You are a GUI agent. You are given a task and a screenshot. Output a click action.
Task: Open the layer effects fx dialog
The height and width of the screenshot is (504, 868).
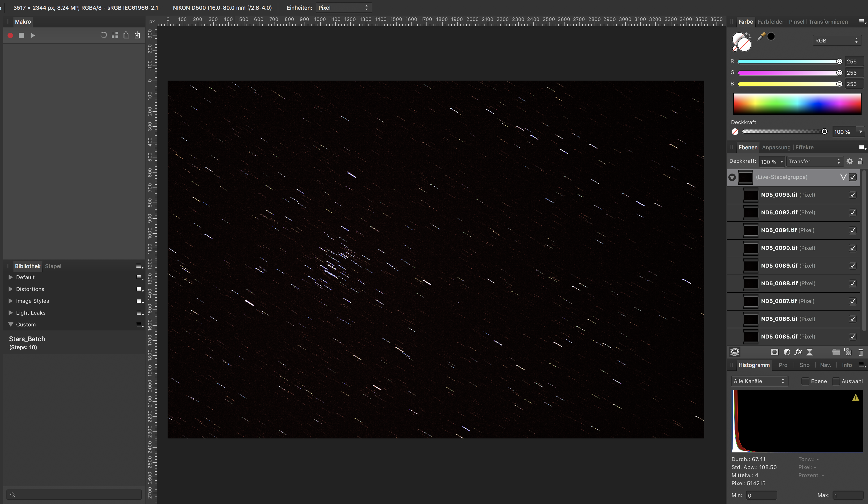point(798,352)
